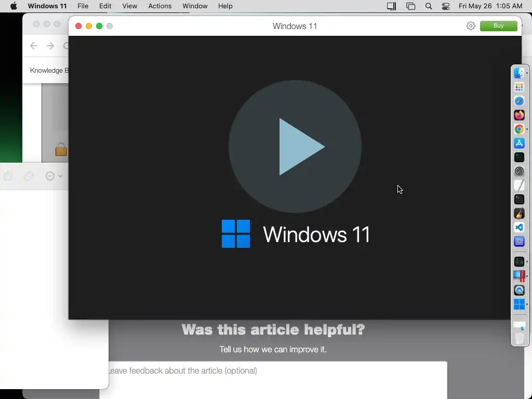532x399 pixels.
Task: Open the Edit menu
Action: pos(105,6)
